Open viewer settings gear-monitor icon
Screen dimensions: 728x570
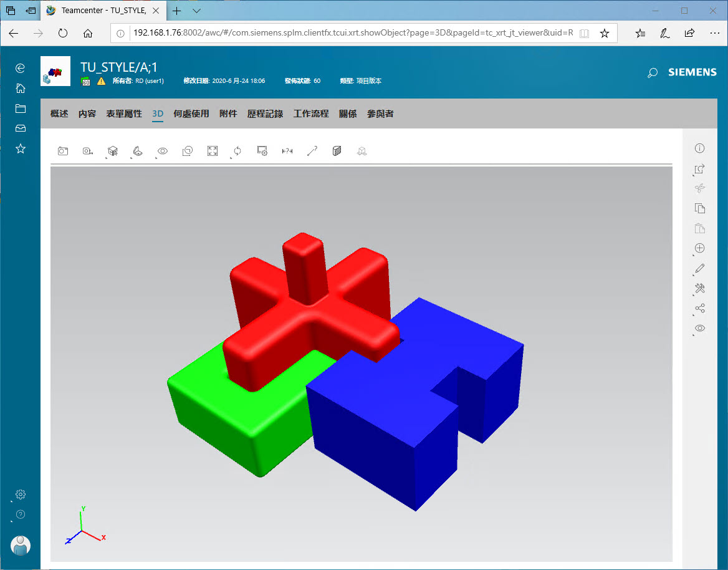(x=262, y=151)
